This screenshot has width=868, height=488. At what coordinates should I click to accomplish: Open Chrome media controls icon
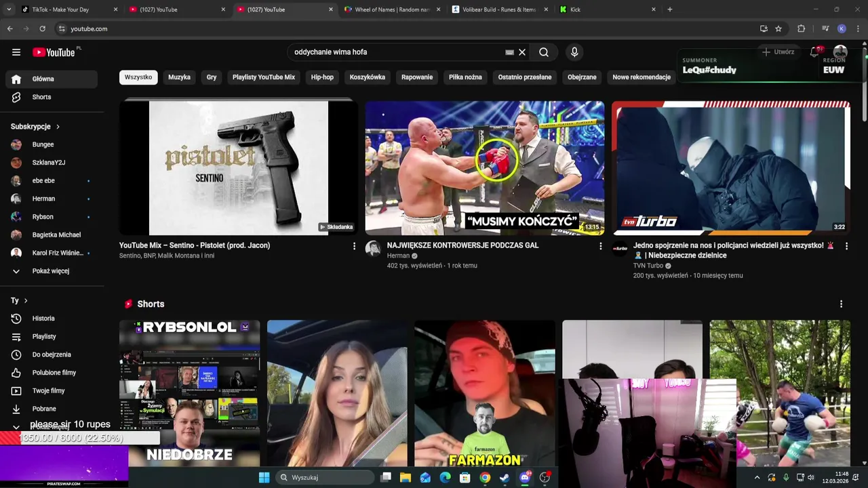coord(825,28)
